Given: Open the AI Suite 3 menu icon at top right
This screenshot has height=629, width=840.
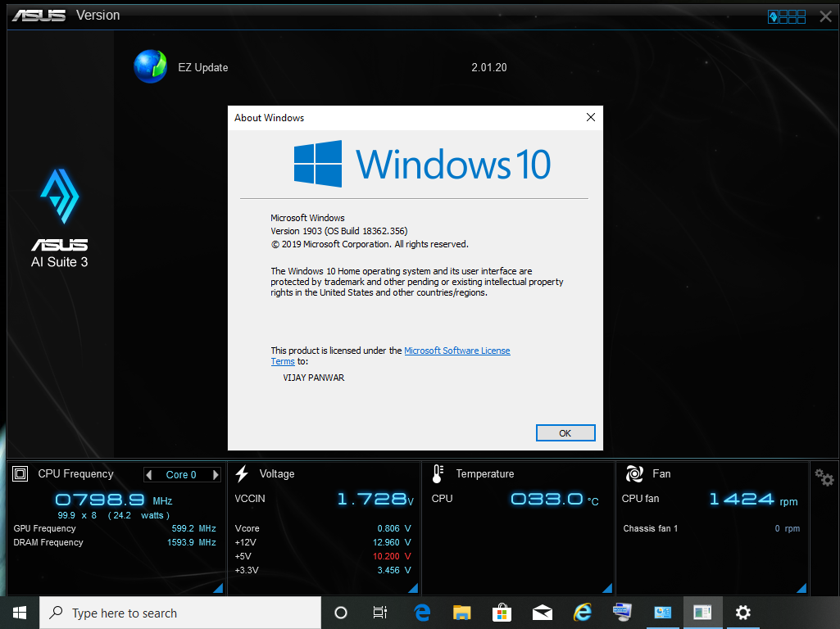Looking at the screenshot, I should pyautogui.click(x=787, y=16).
